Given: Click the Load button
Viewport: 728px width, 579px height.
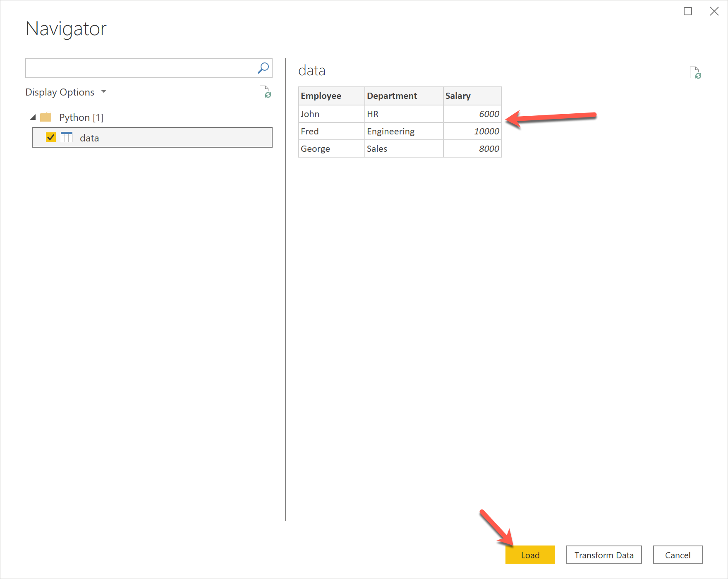Looking at the screenshot, I should 530,555.
